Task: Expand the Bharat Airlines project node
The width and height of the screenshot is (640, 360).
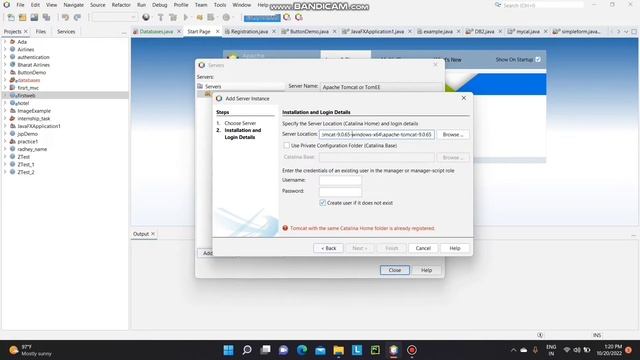Action: pos(5,64)
